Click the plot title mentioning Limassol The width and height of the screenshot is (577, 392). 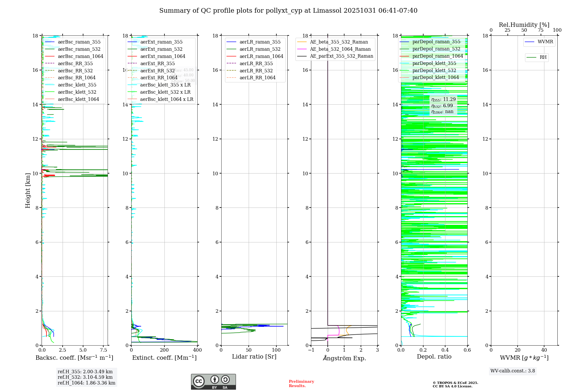coord(288,11)
